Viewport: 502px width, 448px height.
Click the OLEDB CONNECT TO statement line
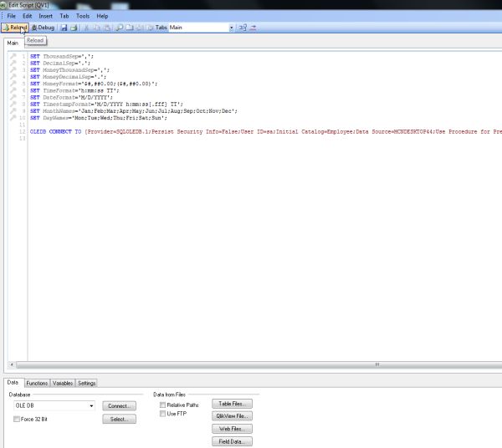266,132
